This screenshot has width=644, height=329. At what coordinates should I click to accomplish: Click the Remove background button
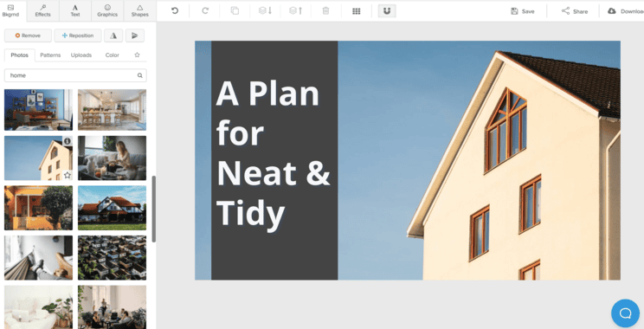point(28,35)
